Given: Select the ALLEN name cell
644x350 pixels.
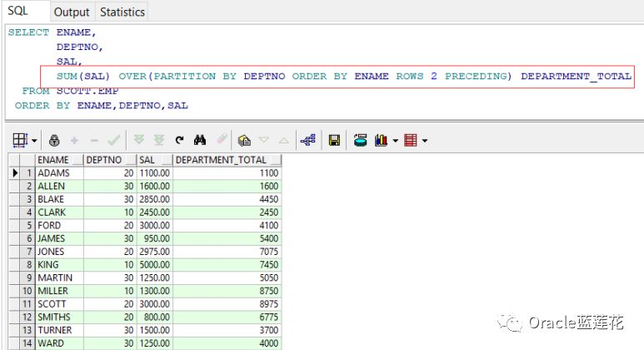Looking at the screenshot, I should pos(59,186).
